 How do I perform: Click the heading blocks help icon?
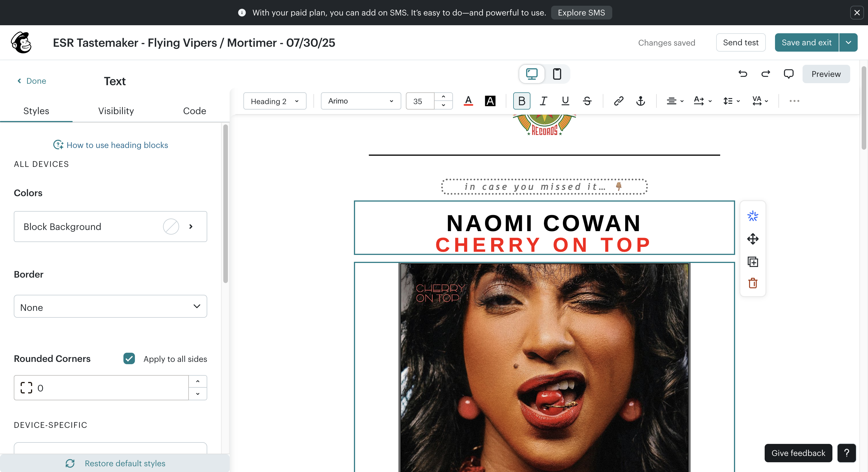58,145
